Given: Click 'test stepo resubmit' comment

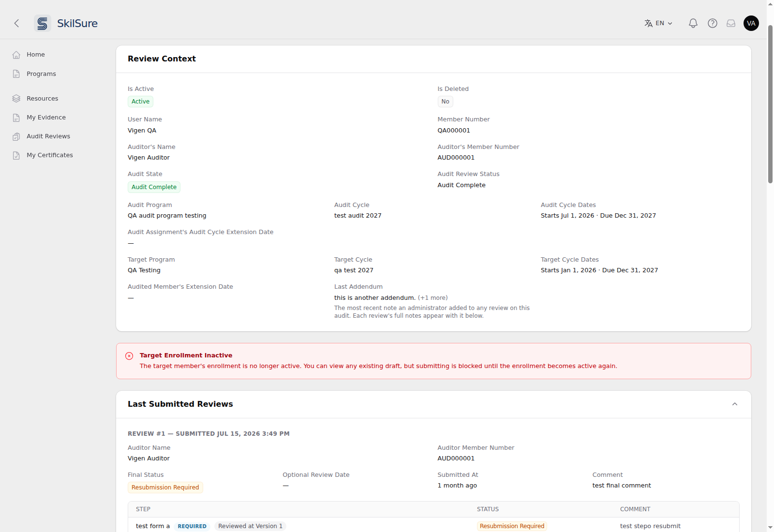Looking at the screenshot, I should pos(650,526).
